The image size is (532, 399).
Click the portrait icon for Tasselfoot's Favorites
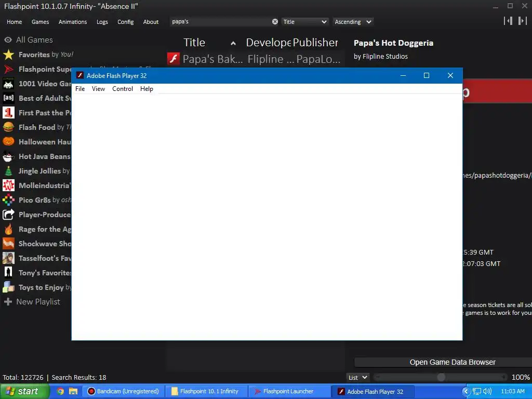8,258
